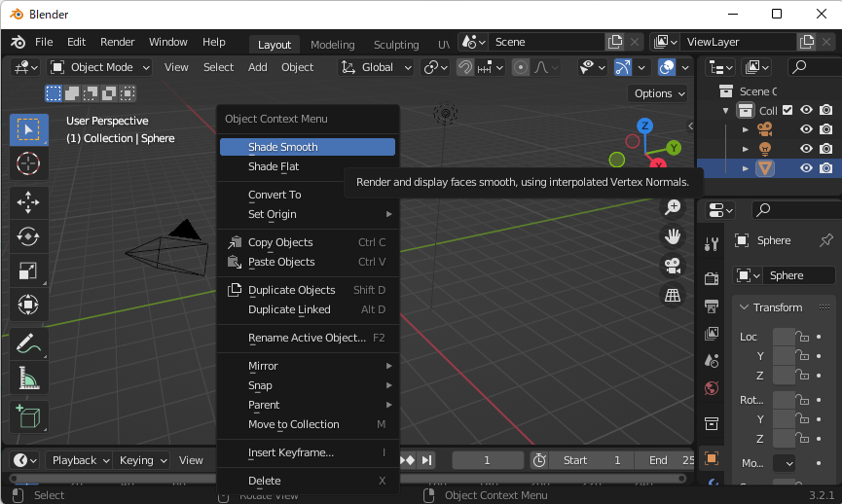The height and width of the screenshot is (504, 842).
Task: Switch to the Modeling workspace tab
Action: coord(332,45)
